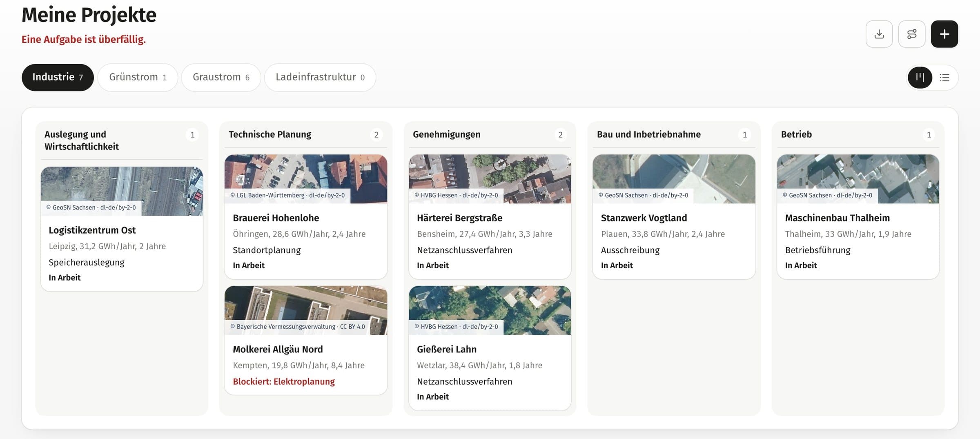The height and width of the screenshot is (439, 980).
Task: Open the Grünstrom tab
Action: tap(138, 77)
